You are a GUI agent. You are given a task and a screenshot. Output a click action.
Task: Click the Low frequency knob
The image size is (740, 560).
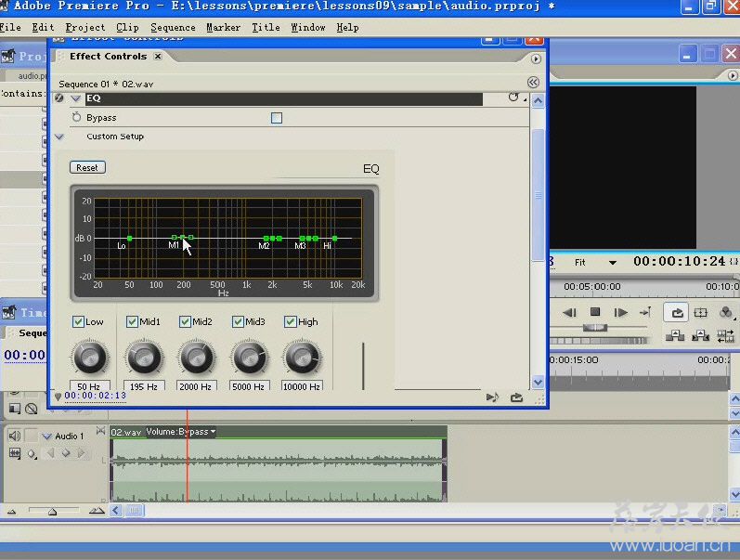pyautogui.click(x=90, y=358)
